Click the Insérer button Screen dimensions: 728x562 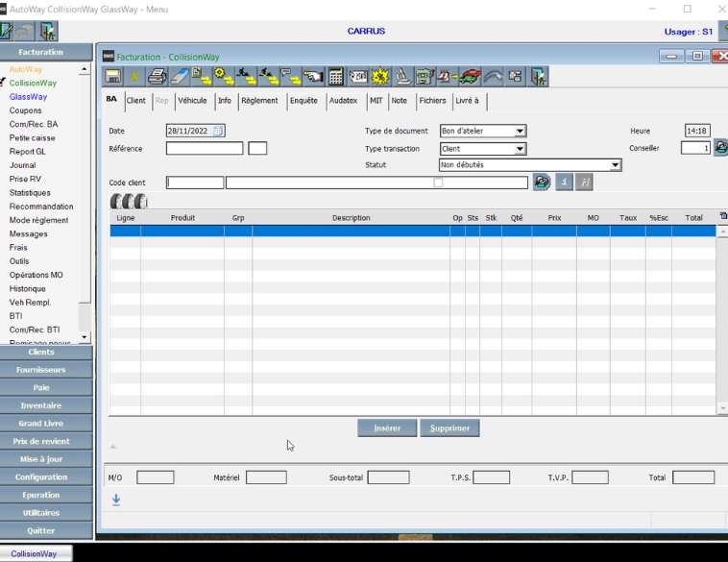387,428
